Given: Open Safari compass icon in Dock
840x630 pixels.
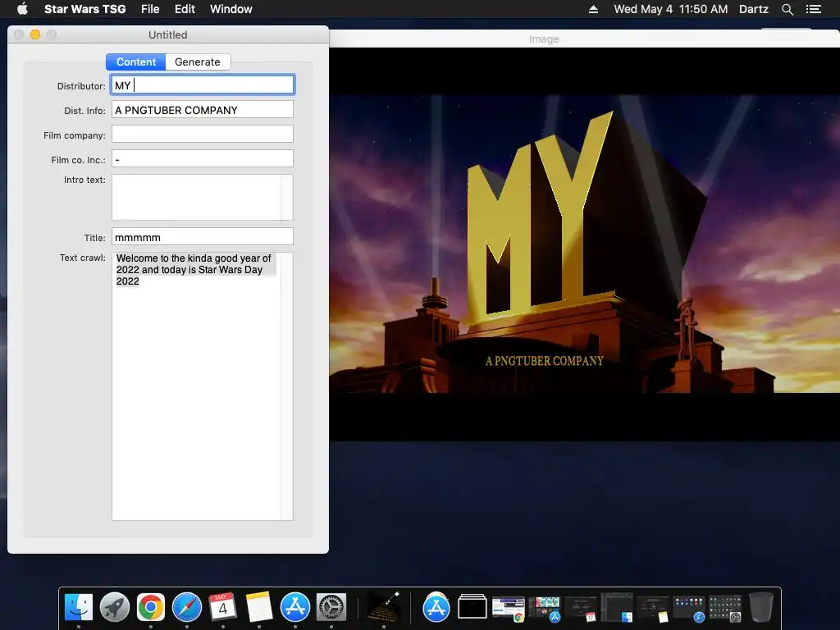Looking at the screenshot, I should click(x=187, y=608).
